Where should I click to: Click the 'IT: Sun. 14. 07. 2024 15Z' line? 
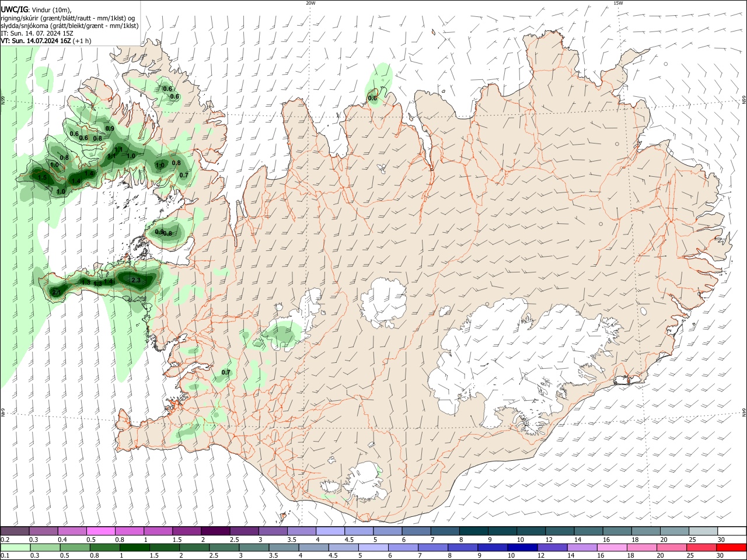point(37,33)
